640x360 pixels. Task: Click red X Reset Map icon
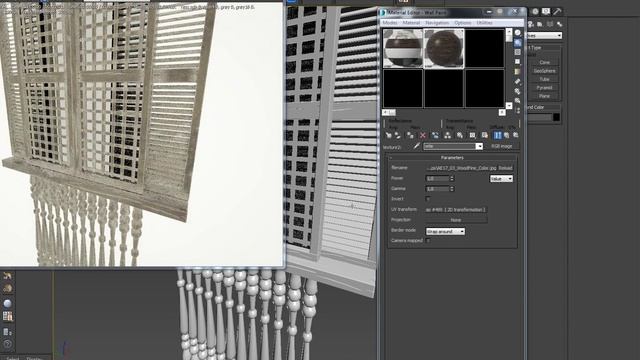click(x=423, y=135)
